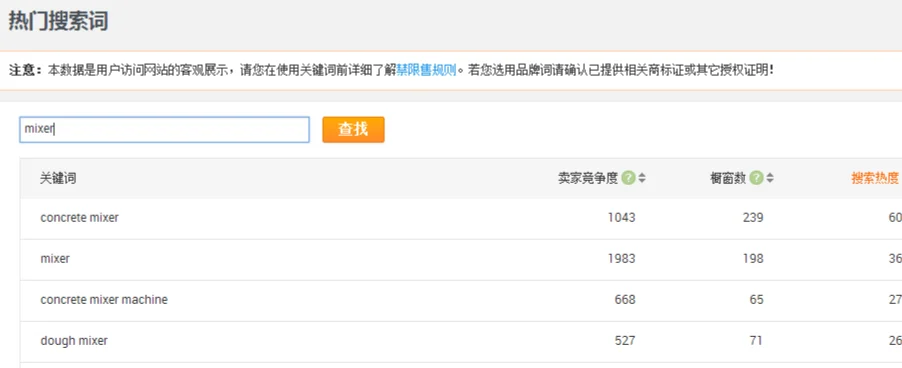Click competition value 1043 for concrete mixer

621,218
